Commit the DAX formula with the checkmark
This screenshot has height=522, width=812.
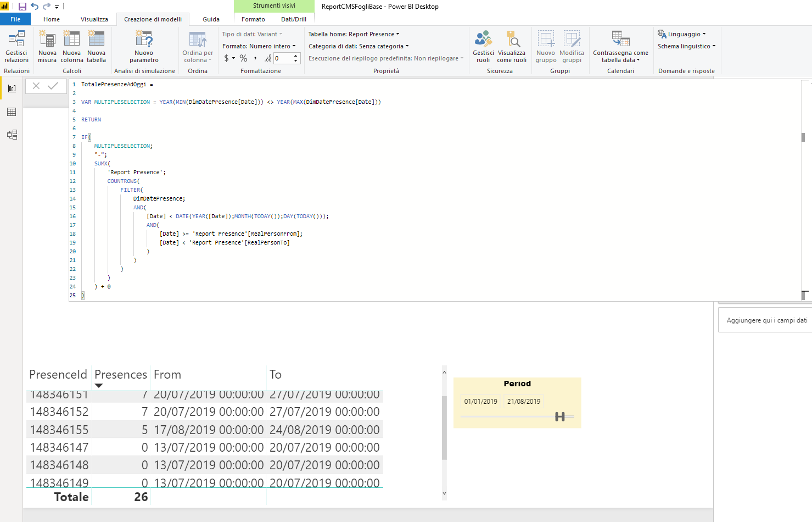pos(53,86)
